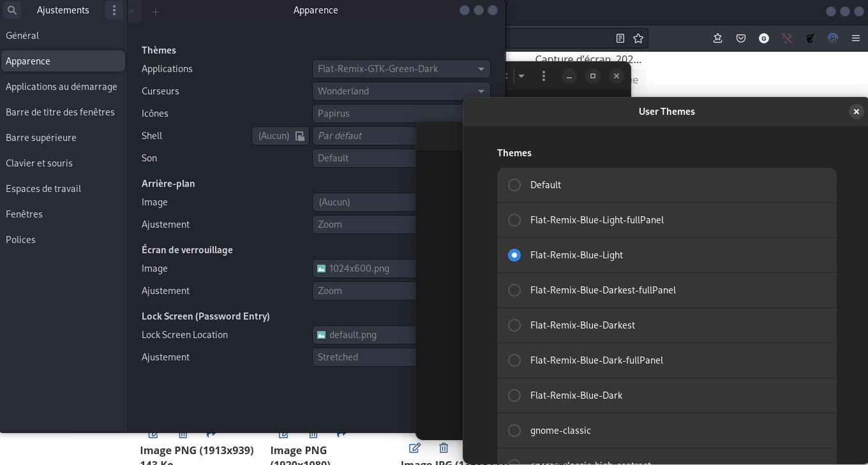
Task: Click the edit icon above Image JPG
Action: pos(414,448)
